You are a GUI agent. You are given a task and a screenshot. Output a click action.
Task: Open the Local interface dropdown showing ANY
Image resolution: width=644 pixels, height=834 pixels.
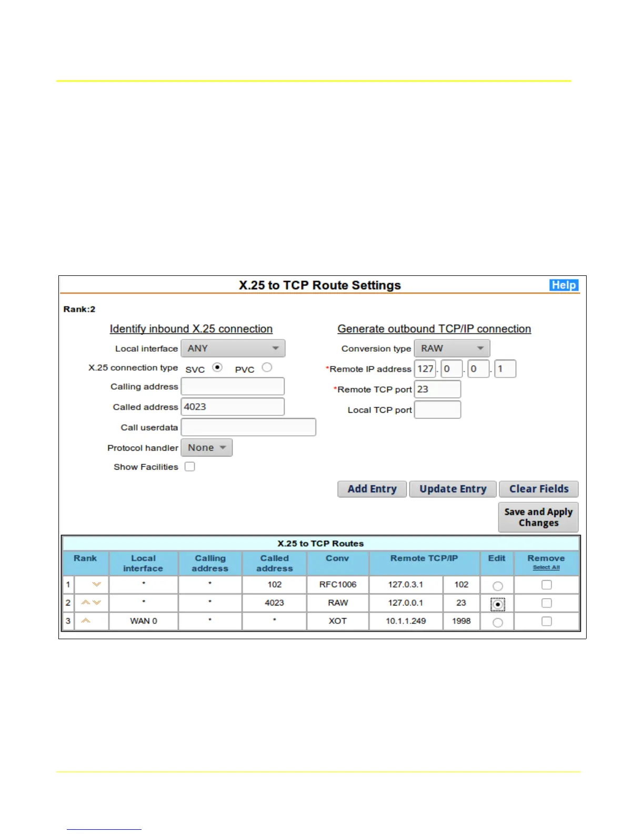(233, 348)
